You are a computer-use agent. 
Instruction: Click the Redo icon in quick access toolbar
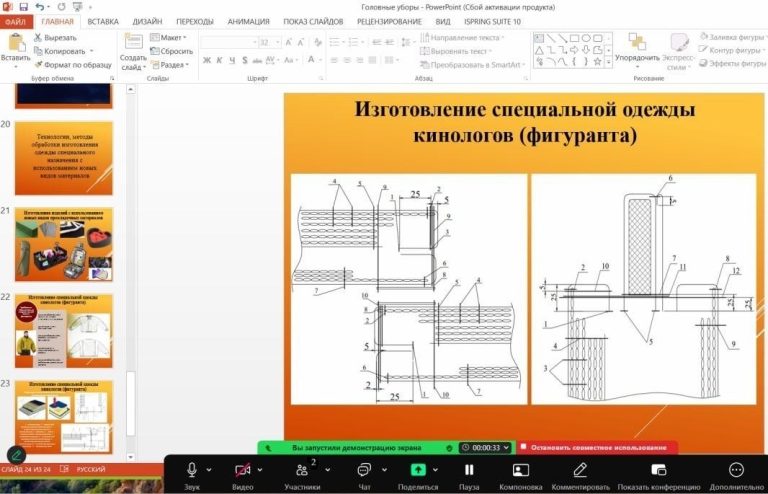(x=61, y=7)
